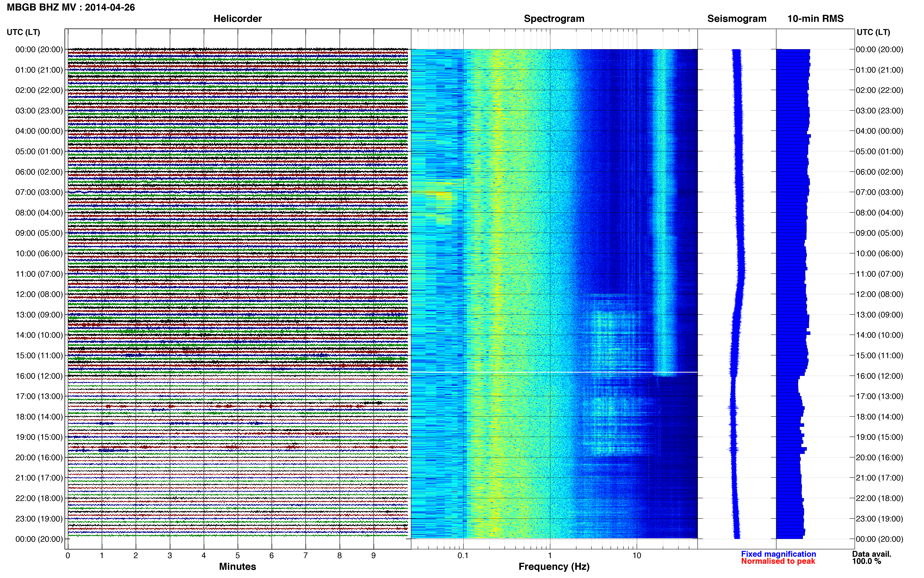Click left-axis time label '02:00 (22:00)'
Screen dimensions: 924x578
tap(39, 90)
